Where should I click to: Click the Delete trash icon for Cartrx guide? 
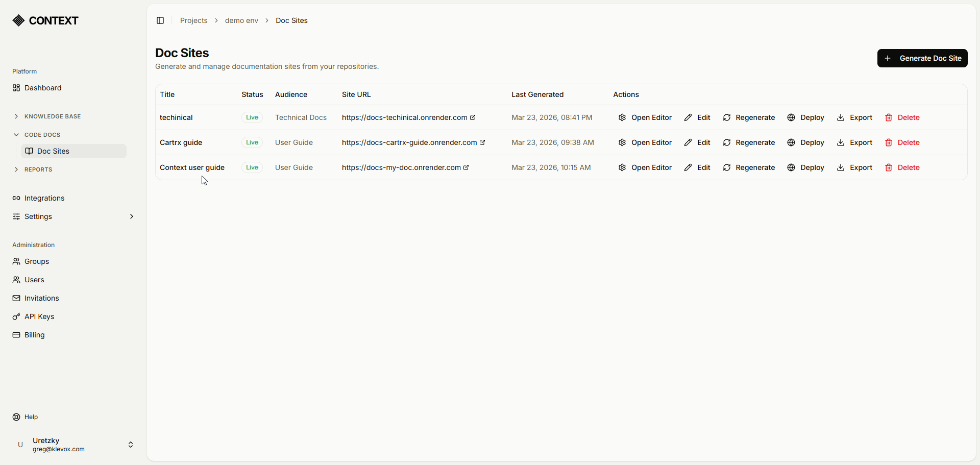tap(889, 142)
